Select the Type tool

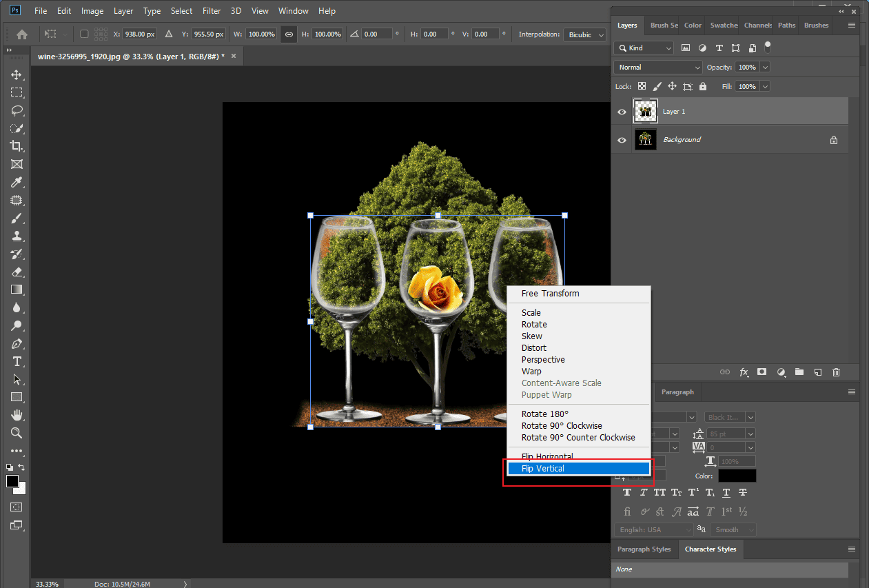[17, 361]
